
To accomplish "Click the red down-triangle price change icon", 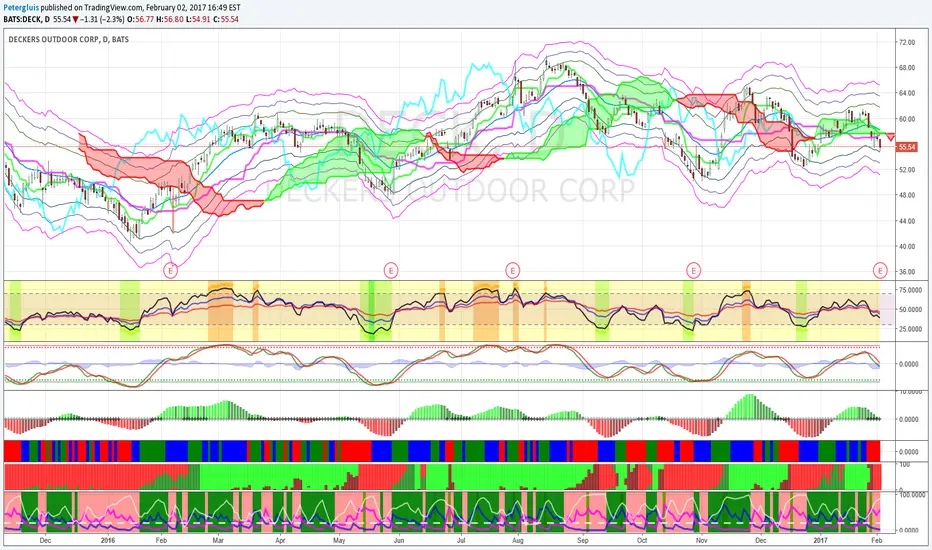I will click(75, 20).
